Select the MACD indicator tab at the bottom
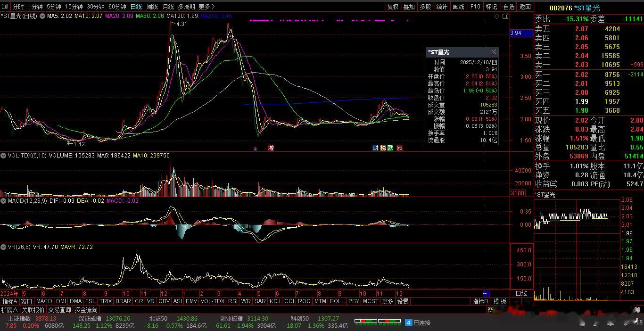This screenshot has width=644, height=331. [44, 301]
